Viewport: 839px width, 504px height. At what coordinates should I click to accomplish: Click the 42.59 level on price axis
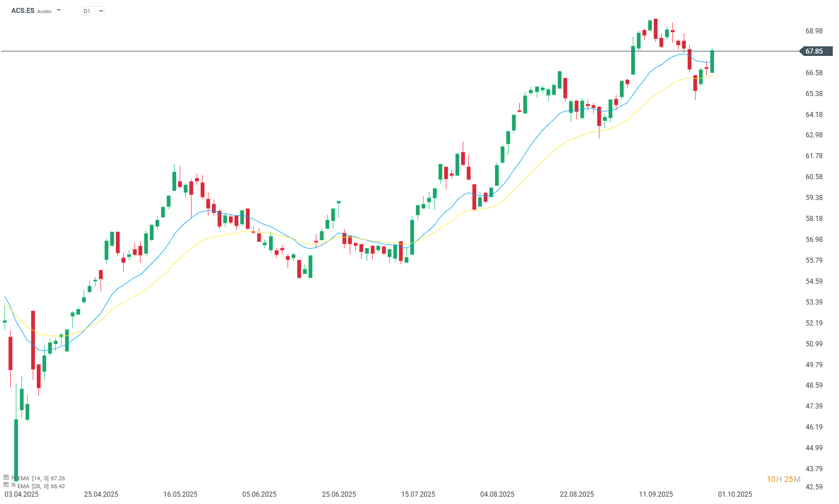pyautogui.click(x=814, y=486)
